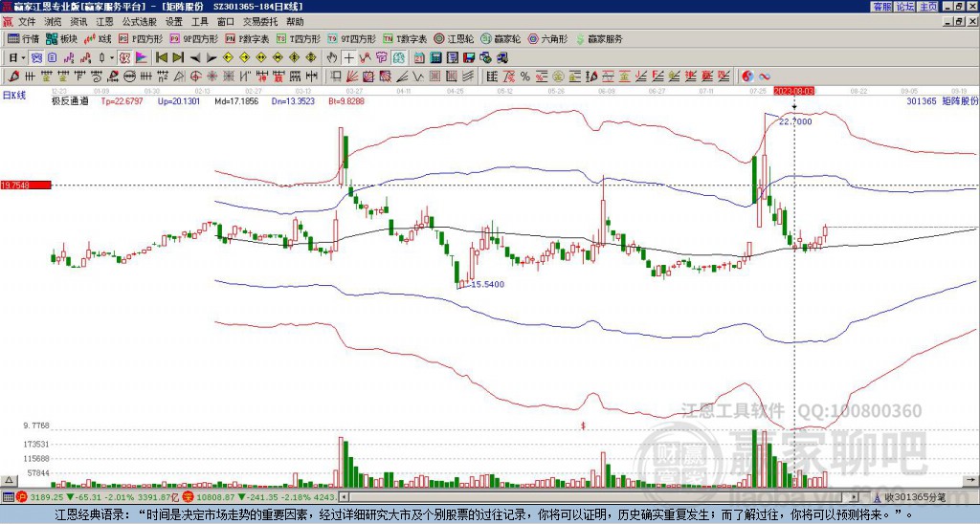Click the horizontal chart scrollbar track
The height and width of the screenshot is (524, 980).
click(599, 497)
